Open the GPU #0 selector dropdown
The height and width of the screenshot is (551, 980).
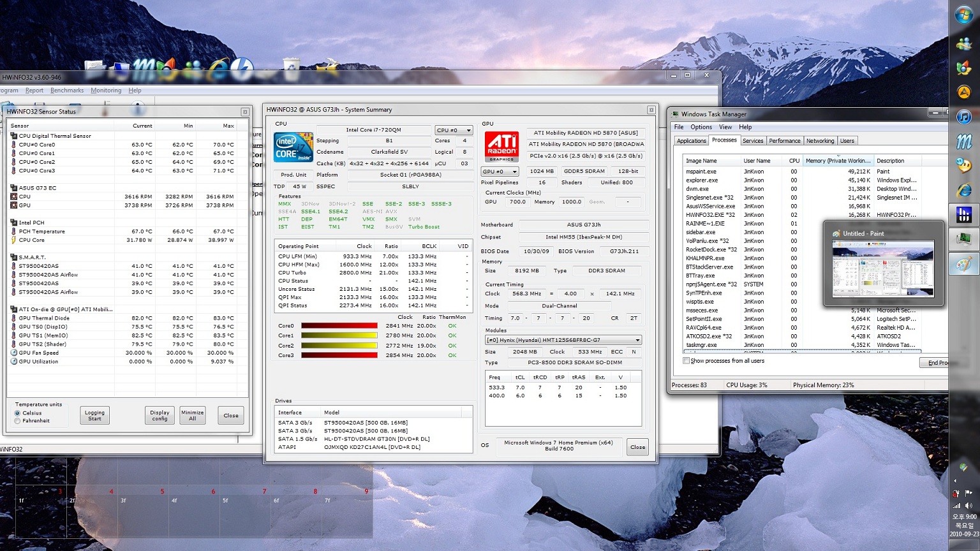(x=500, y=172)
